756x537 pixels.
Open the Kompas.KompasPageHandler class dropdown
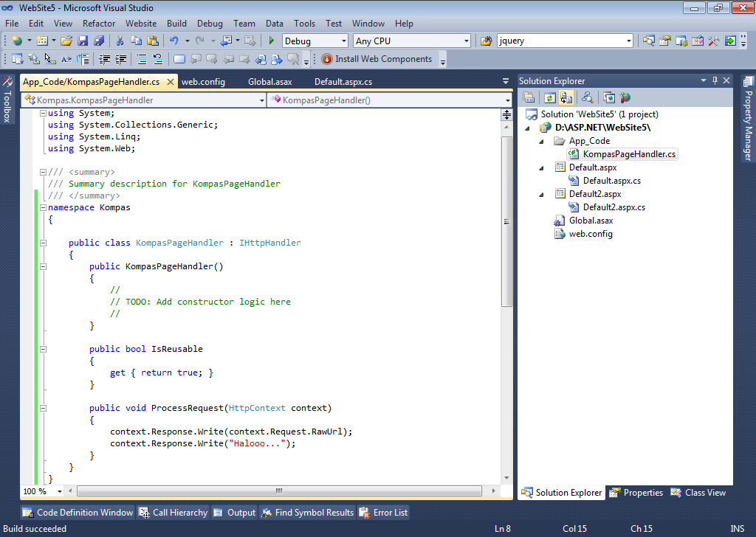pyautogui.click(x=262, y=100)
